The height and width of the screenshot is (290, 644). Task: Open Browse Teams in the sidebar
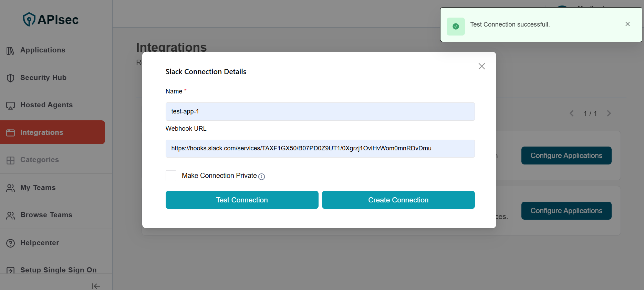[46, 215]
